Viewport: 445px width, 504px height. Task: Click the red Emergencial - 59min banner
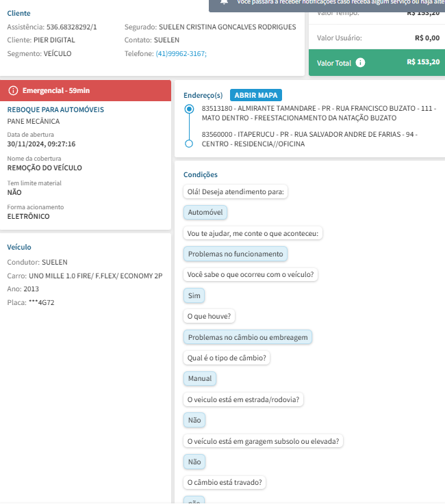(85, 91)
